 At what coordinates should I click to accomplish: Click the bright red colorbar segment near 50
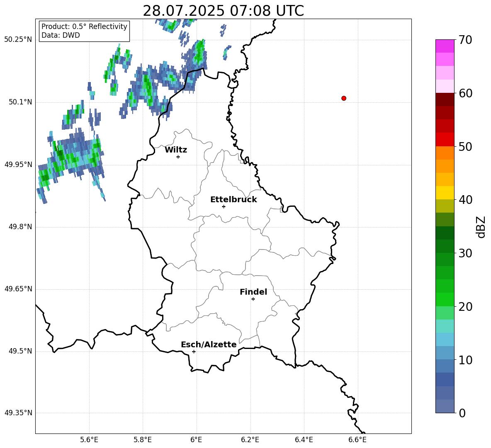(445, 140)
